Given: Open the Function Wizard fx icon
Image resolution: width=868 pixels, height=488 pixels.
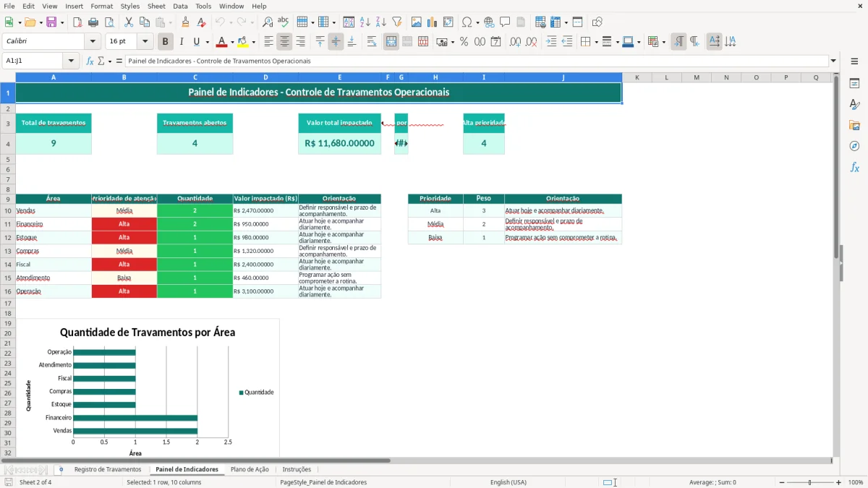Looking at the screenshot, I should [x=90, y=61].
